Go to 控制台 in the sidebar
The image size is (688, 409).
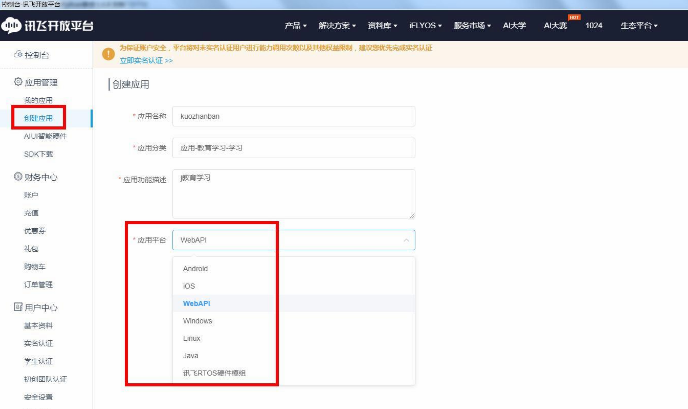point(37,55)
